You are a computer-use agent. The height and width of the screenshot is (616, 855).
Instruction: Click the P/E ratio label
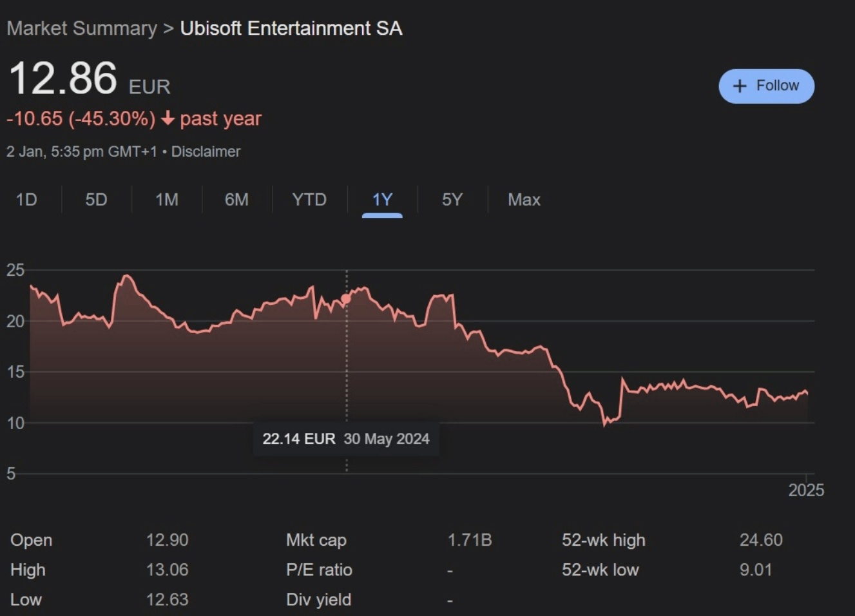coord(319,570)
